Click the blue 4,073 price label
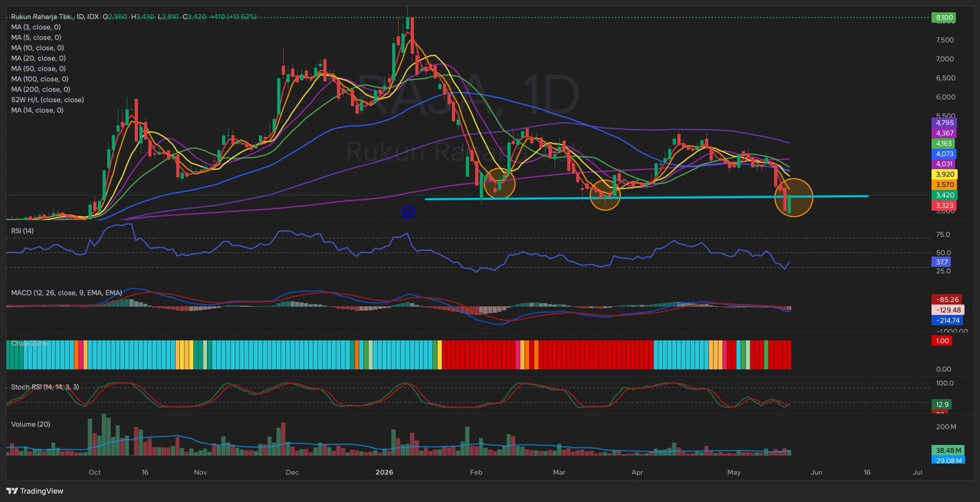Image resolution: width=980 pixels, height=502 pixels. click(x=944, y=154)
